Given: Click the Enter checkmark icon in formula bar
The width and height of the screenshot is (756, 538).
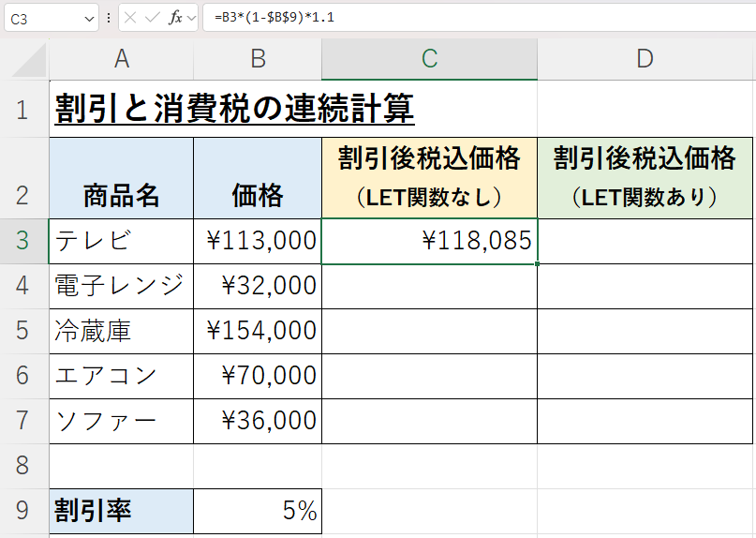Looking at the screenshot, I should 151,18.
